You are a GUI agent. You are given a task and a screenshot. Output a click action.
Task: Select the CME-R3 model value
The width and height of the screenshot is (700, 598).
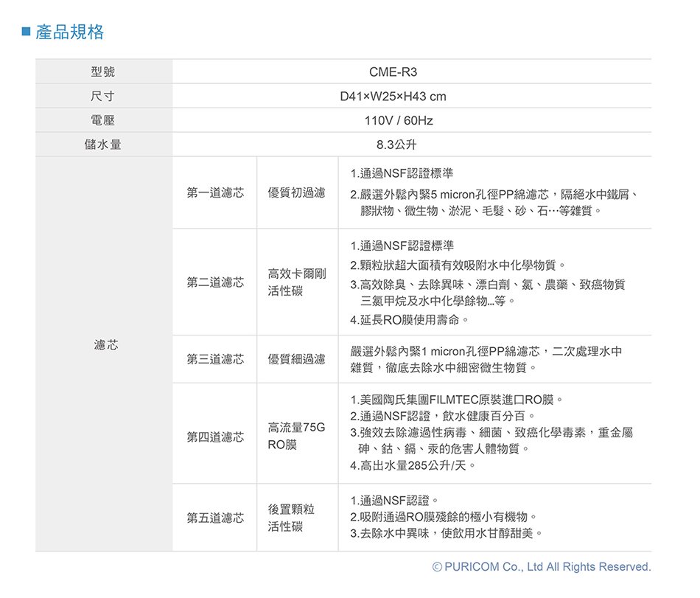tap(393, 72)
